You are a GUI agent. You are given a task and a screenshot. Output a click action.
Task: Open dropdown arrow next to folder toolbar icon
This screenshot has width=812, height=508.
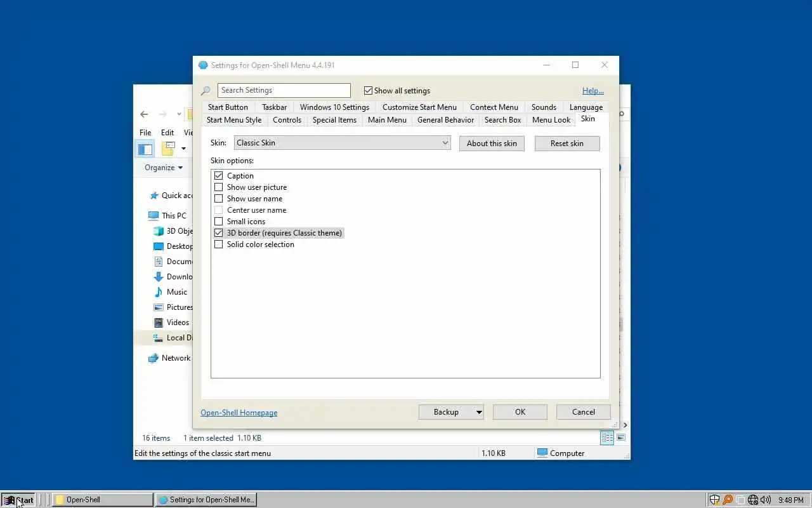coord(183,149)
